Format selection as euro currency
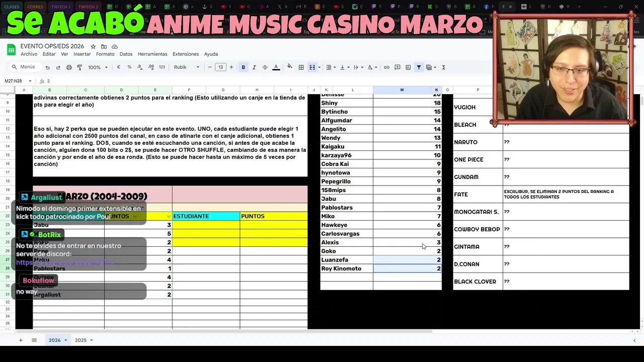Image resolution: width=644 pixels, height=362 pixels. 119,67
